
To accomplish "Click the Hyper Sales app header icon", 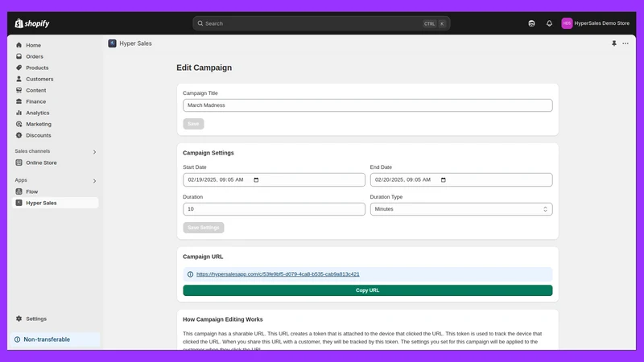I will tap(112, 43).
